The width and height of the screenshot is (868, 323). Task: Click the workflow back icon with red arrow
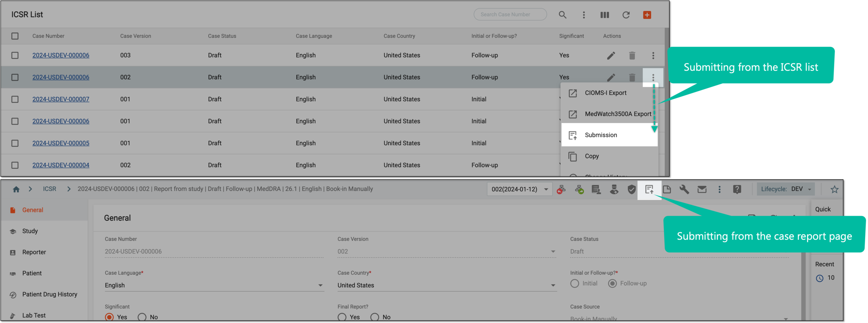(x=561, y=189)
